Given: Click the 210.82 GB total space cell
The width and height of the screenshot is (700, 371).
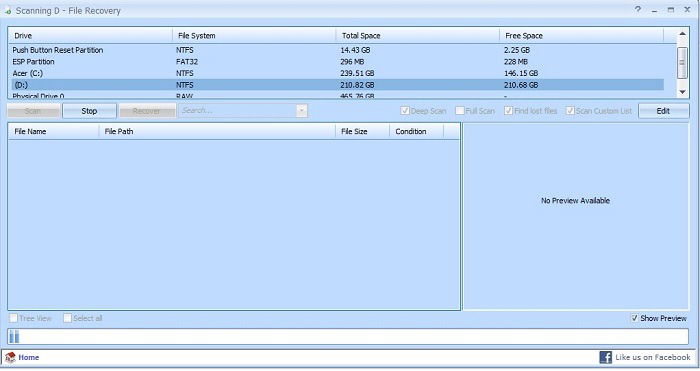Looking at the screenshot, I should pos(357,85).
